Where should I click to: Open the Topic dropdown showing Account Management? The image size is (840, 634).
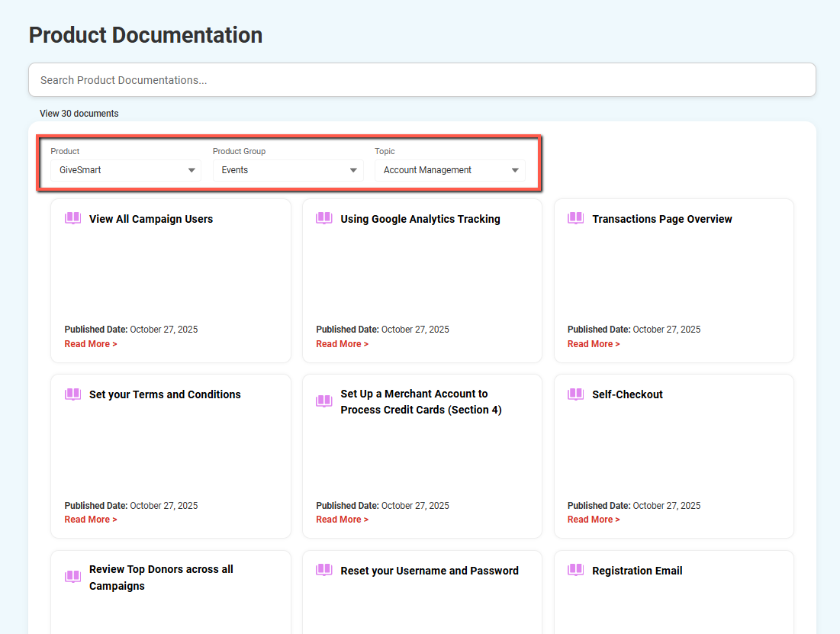click(450, 170)
